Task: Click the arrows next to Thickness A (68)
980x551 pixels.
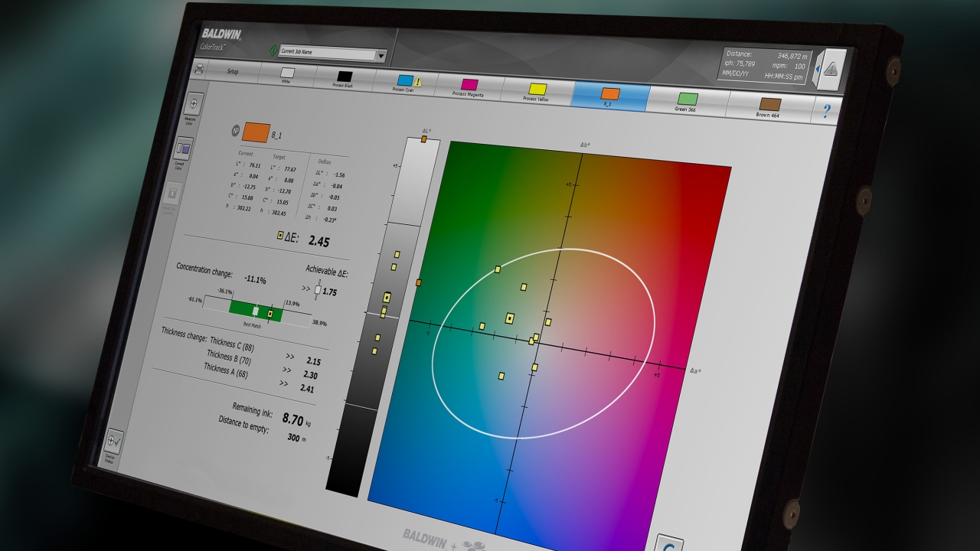Action: coord(284,383)
